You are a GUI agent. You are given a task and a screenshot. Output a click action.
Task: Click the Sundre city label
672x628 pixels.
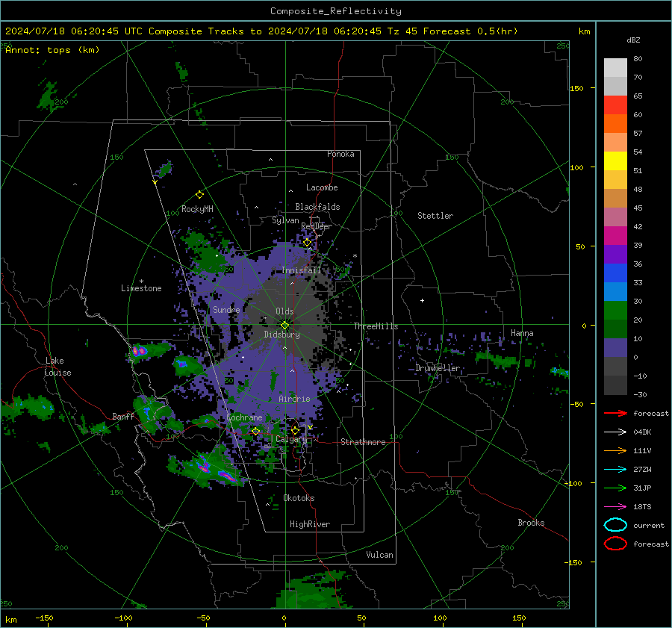pos(226,309)
